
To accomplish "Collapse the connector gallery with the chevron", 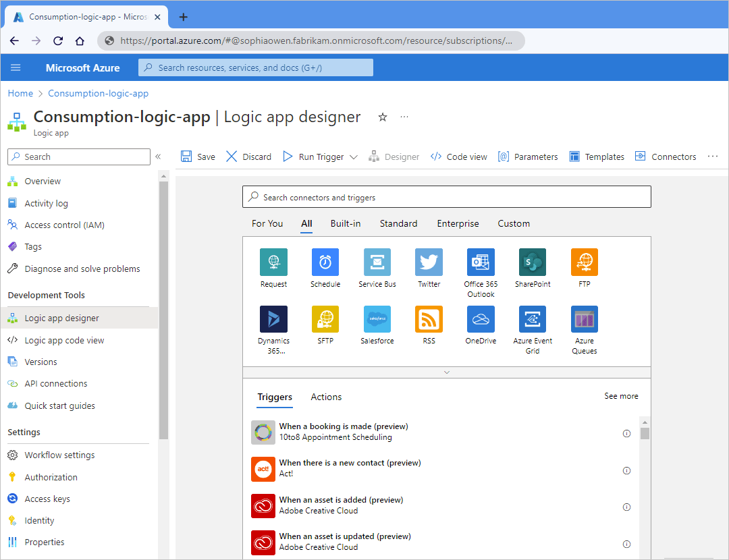I will click(447, 372).
